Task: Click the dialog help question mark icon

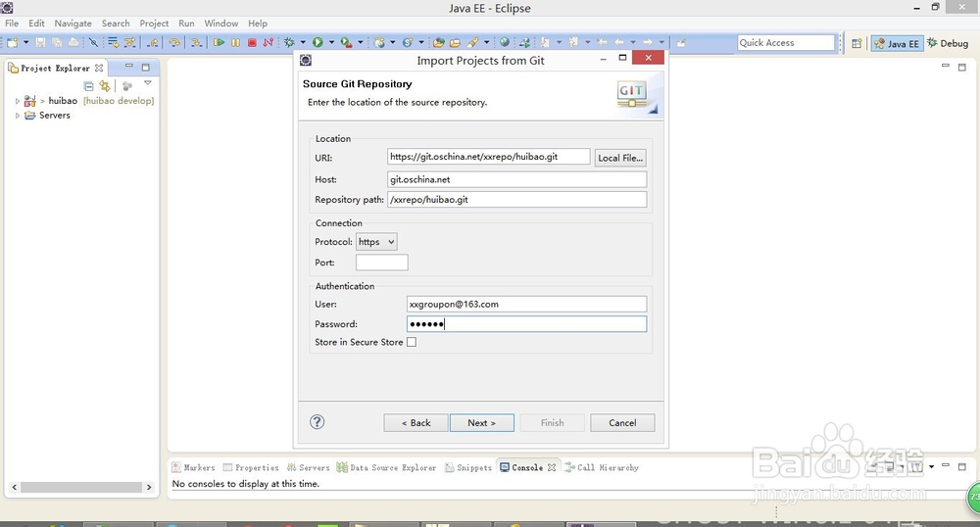Action: 317,422
